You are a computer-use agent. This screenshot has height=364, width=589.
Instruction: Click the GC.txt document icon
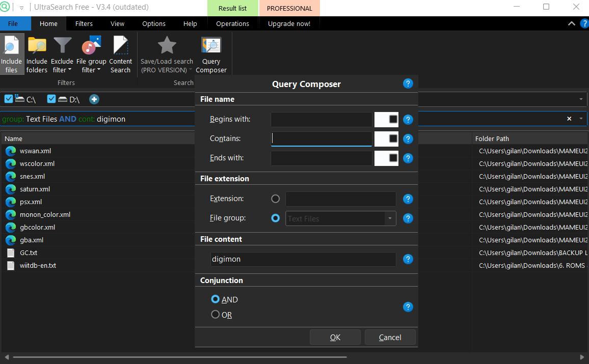(x=11, y=253)
